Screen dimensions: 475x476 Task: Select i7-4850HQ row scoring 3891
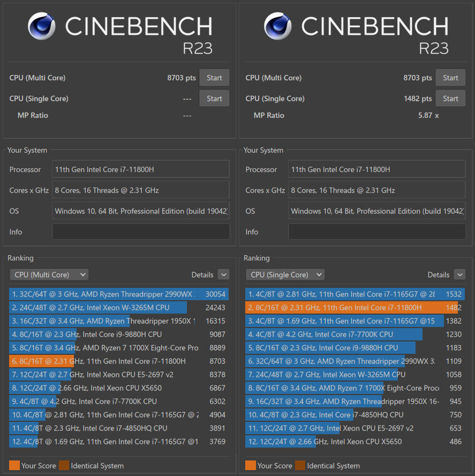click(119, 428)
